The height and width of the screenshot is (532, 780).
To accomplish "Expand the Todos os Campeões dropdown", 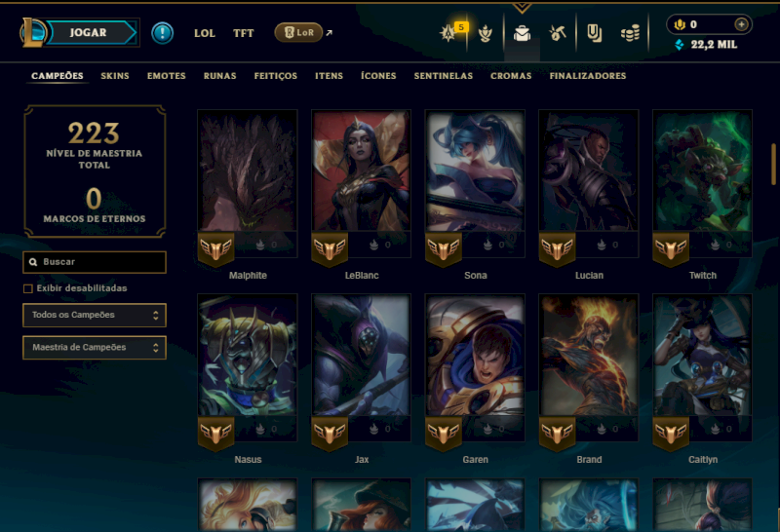I will [95, 316].
